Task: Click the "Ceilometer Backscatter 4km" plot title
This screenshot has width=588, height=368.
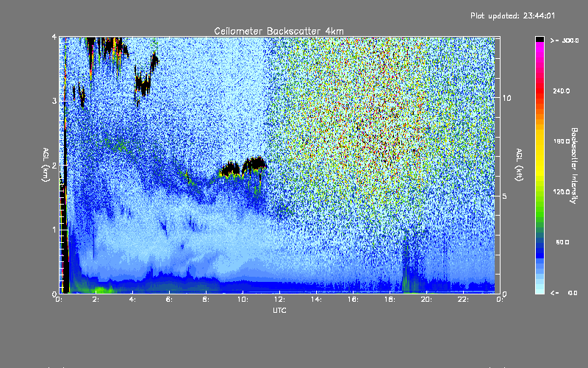Action: 279,31
